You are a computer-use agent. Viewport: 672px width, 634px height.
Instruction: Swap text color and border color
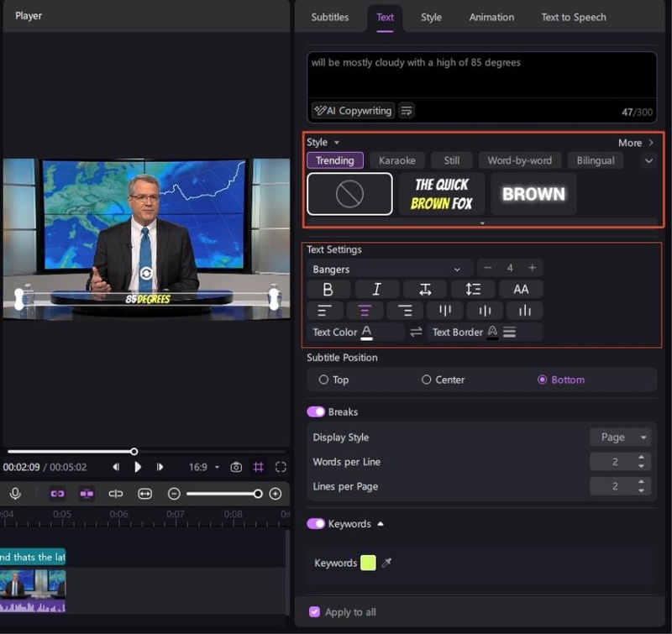416,332
